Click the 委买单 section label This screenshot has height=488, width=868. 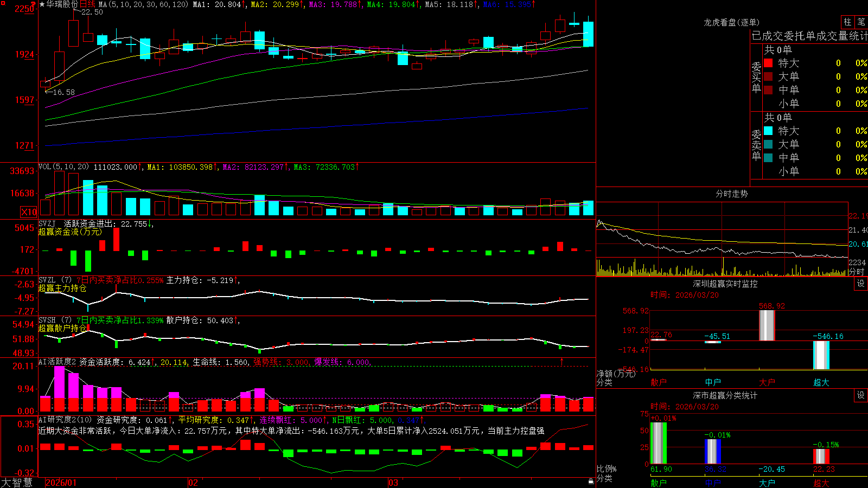point(756,77)
